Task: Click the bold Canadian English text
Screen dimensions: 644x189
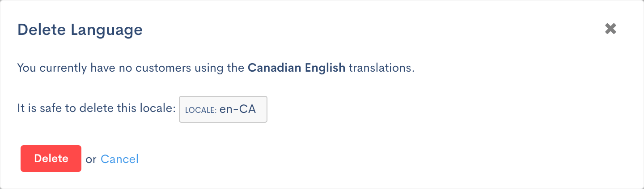Action: click(x=297, y=69)
